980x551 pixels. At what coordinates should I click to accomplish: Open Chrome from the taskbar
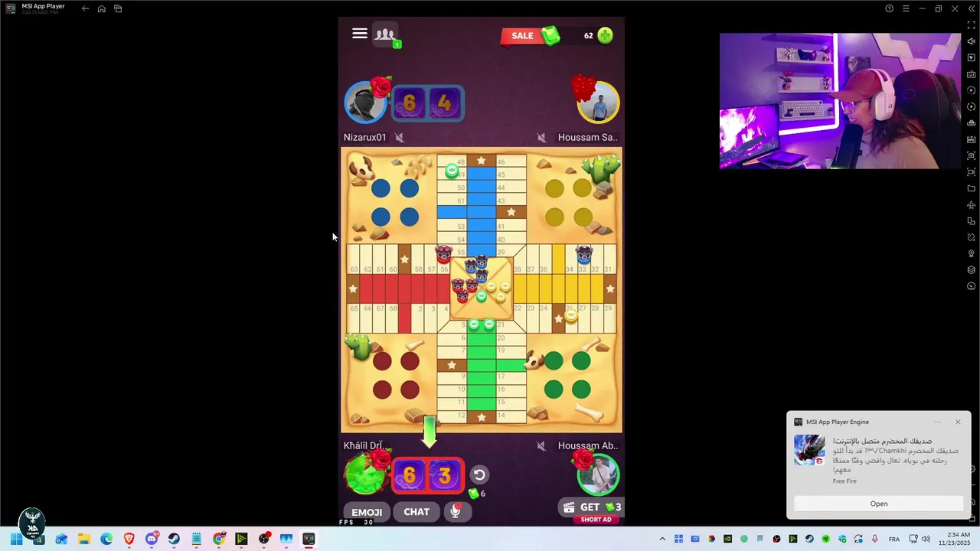(219, 540)
